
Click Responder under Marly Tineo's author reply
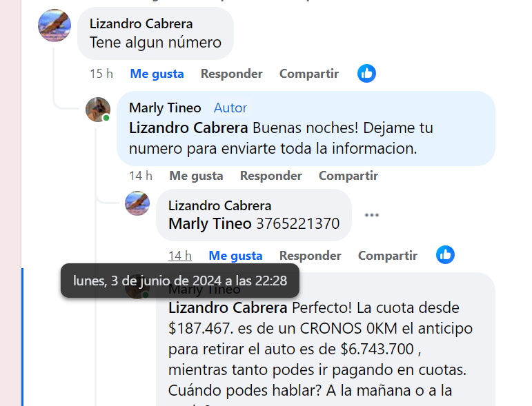(270, 176)
